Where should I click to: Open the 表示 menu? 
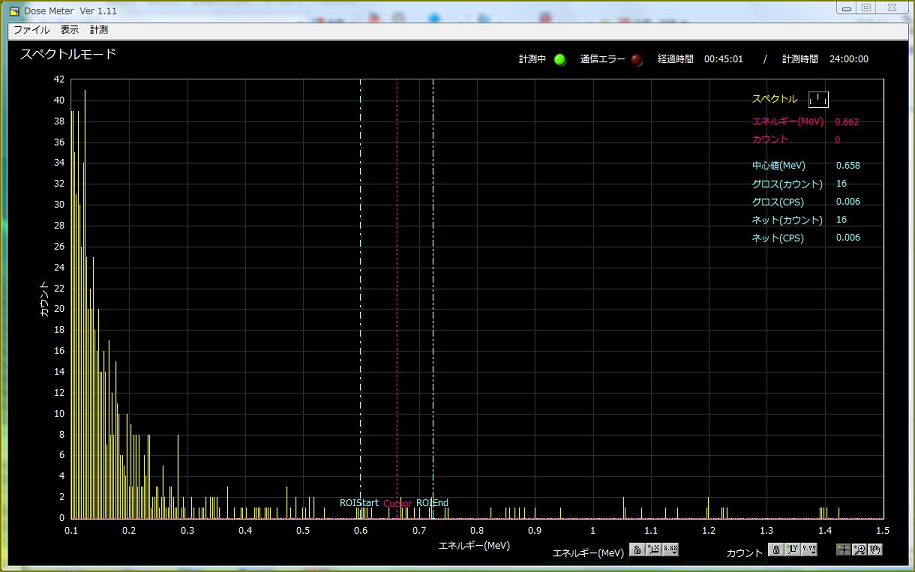click(69, 30)
